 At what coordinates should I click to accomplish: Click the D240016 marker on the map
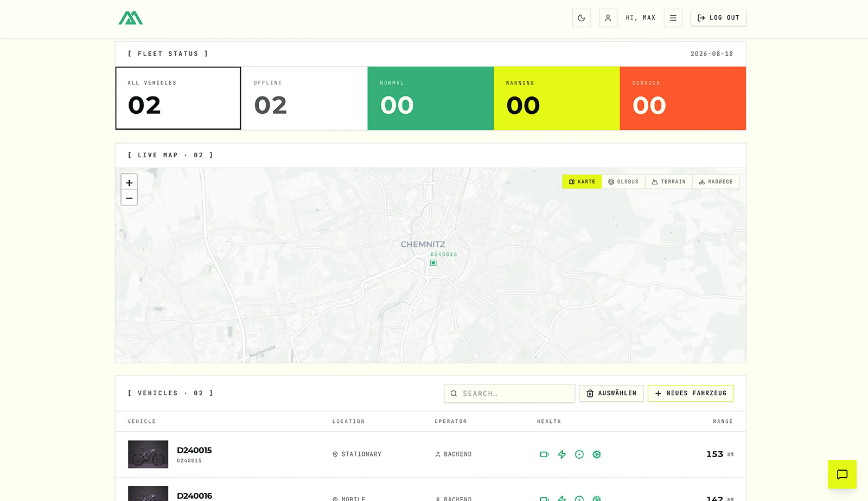433,263
